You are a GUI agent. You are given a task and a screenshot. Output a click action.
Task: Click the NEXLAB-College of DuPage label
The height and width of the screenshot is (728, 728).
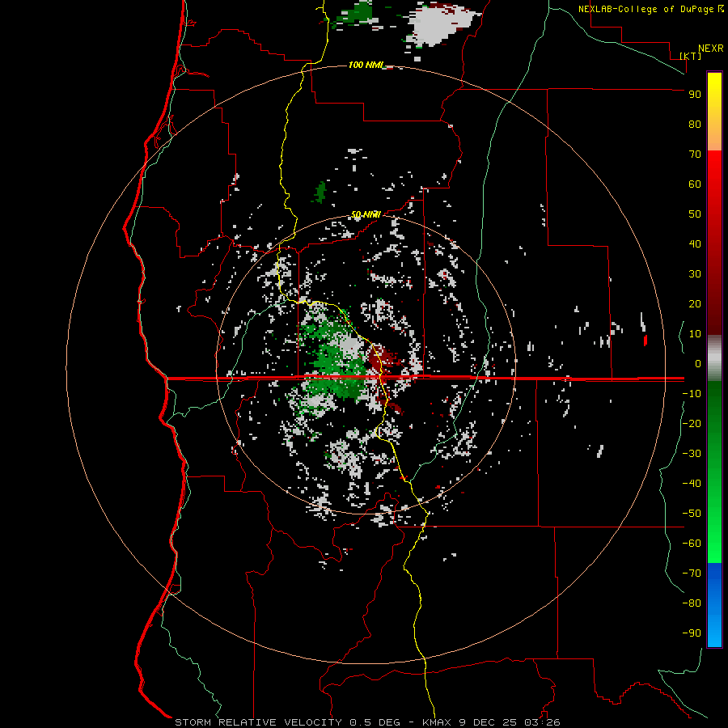point(646,9)
